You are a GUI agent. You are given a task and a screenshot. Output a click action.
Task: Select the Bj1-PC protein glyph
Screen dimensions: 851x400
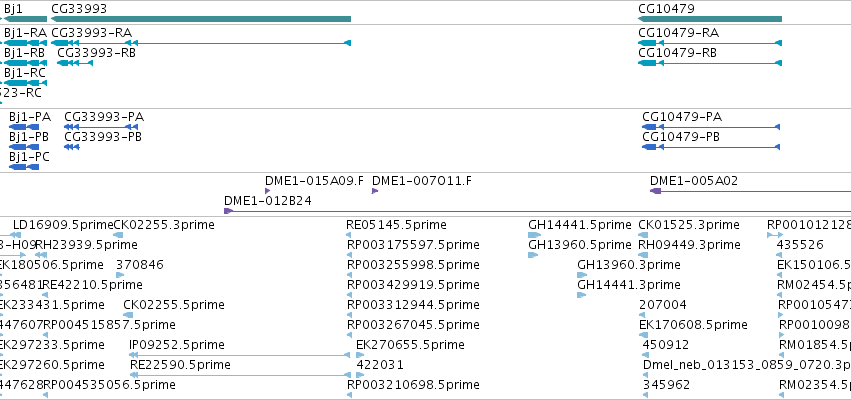24,167
